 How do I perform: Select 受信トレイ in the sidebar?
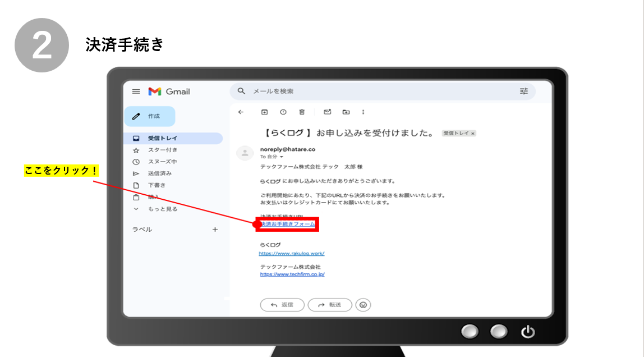(163, 138)
